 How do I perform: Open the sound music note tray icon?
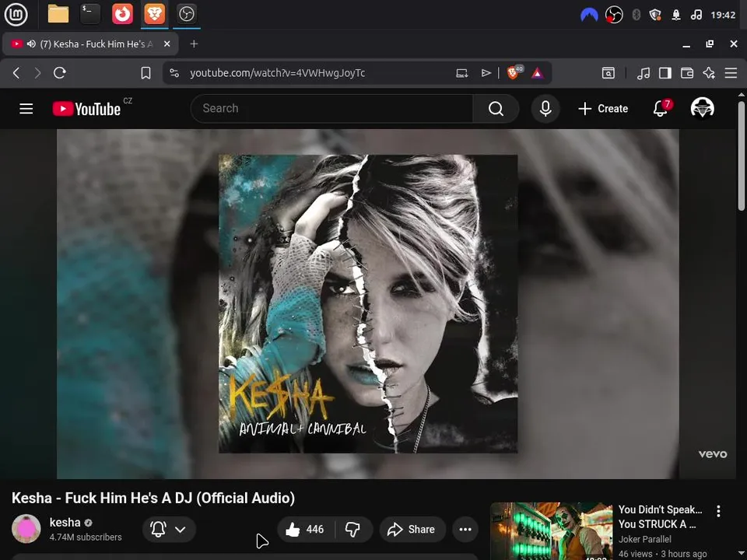coord(696,15)
